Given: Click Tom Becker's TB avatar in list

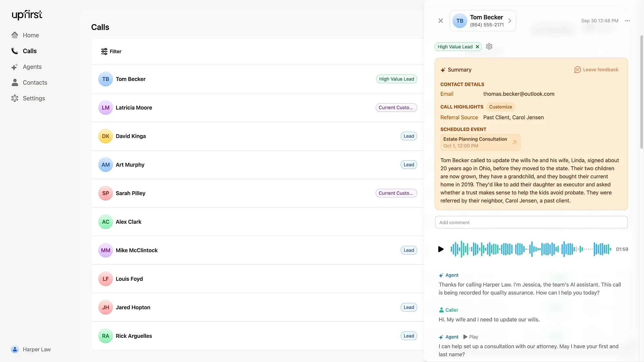Looking at the screenshot, I should pyautogui.click(x=106, y=79).
